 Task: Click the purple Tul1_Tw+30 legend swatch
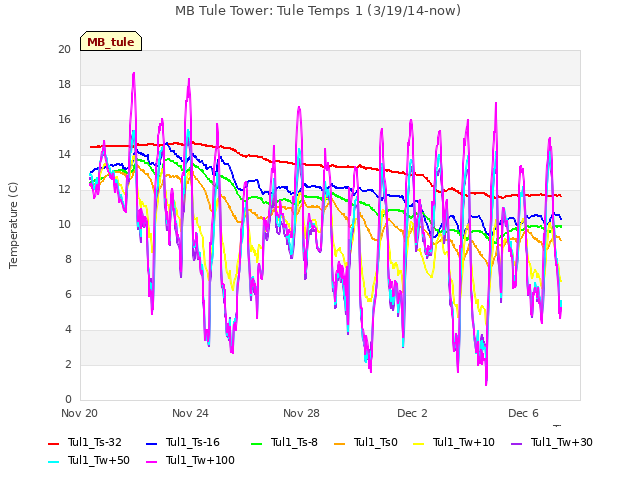[x=517, y=443]
